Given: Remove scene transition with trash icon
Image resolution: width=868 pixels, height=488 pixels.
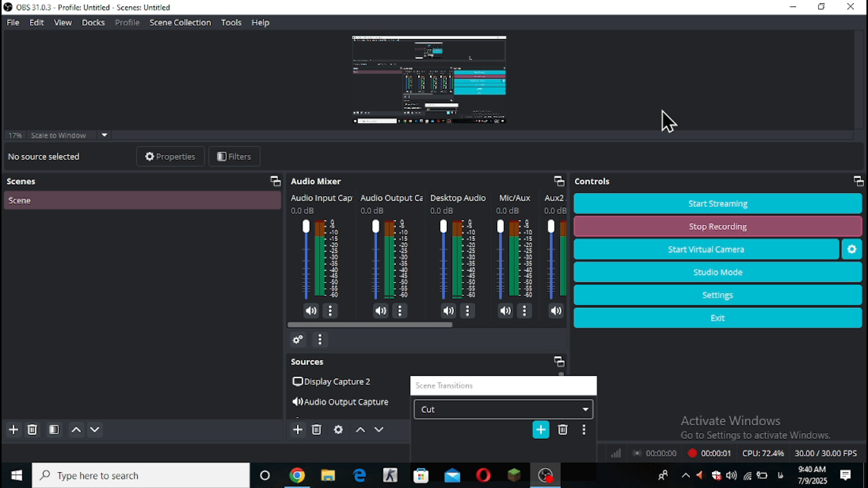Looking at the screenshot, I should point(562,430).
